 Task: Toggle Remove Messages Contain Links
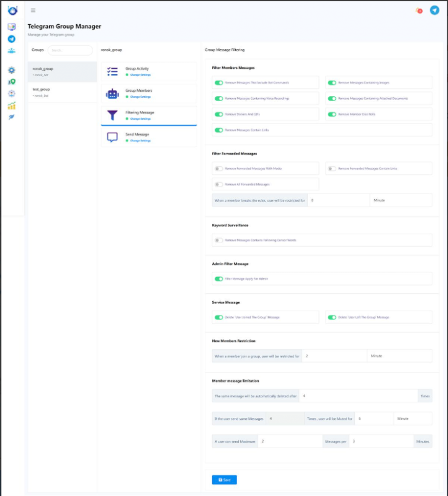click(219, 130)
